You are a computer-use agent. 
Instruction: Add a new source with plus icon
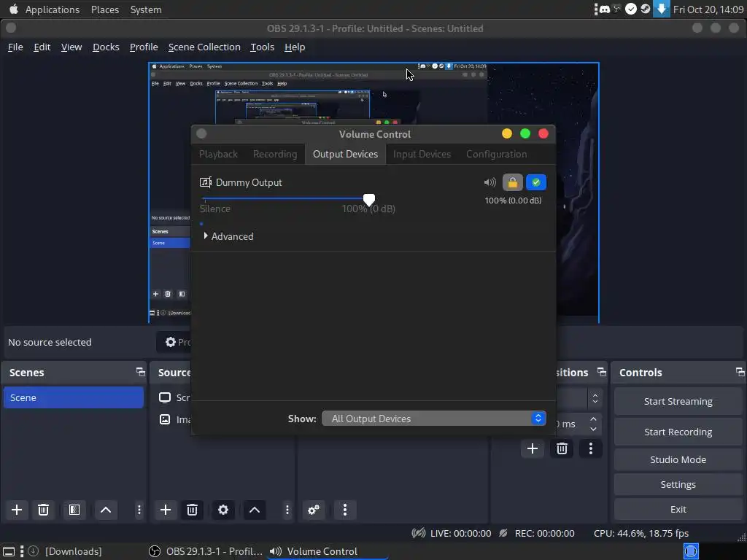pyautogui.click(x=166, y=510)
